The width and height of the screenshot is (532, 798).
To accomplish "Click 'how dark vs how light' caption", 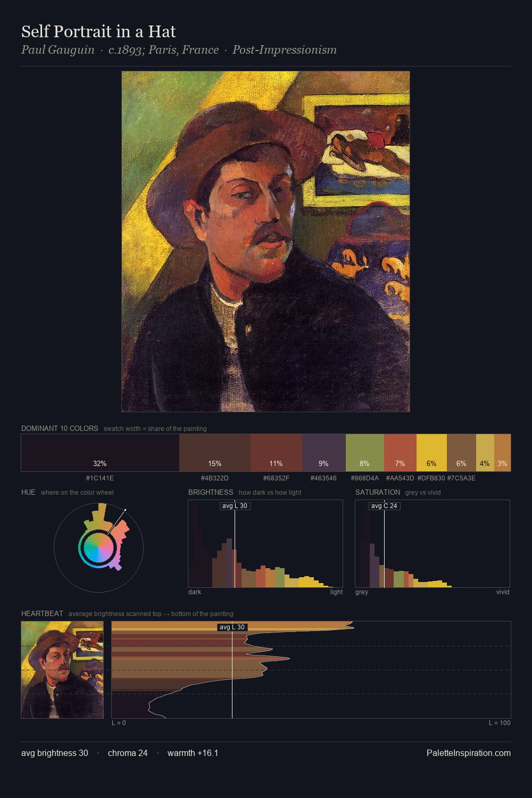I will [270, 493].
